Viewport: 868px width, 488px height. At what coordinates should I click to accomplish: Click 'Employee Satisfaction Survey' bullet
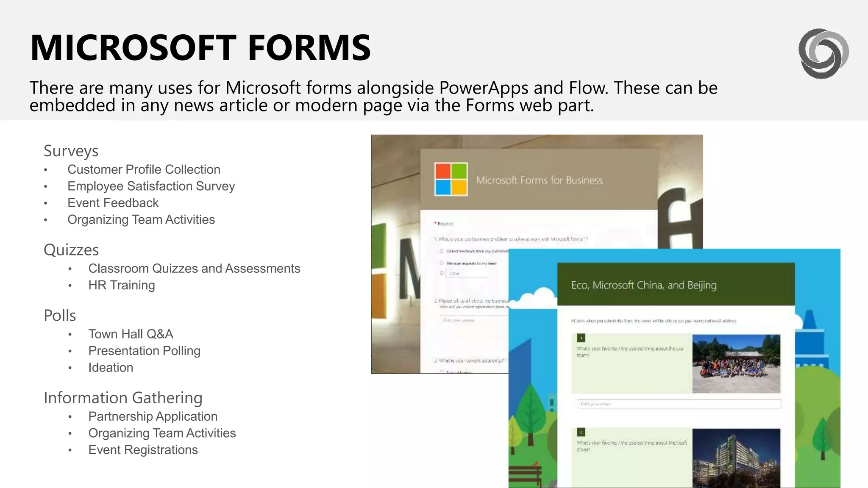click(x=151, y=186)
